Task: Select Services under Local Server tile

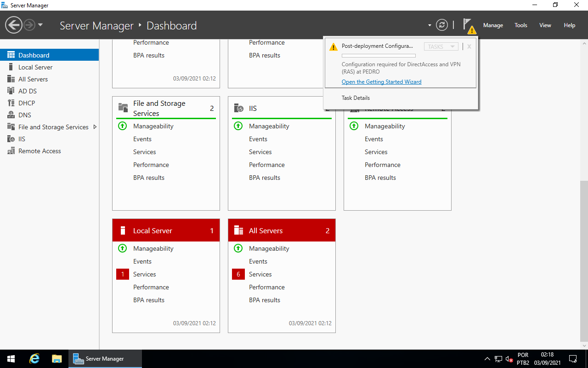Action: 144,274
